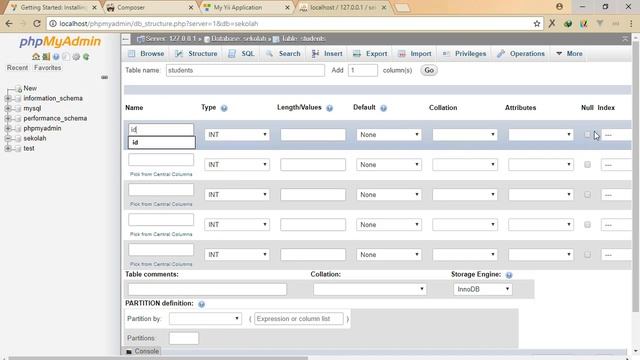This screenshot has width=640, height=360.
Task: Go to phpMyAdmin home icon
Action: click(36, 57)
